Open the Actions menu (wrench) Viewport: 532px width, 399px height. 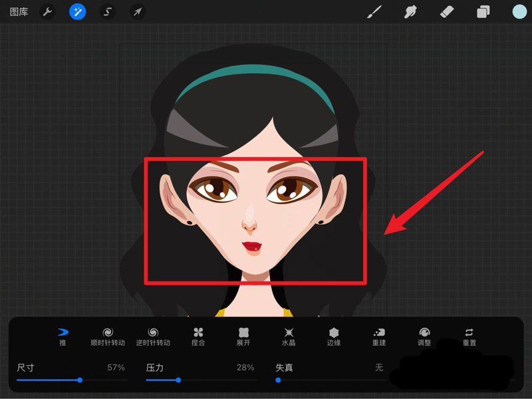[47, 11]
